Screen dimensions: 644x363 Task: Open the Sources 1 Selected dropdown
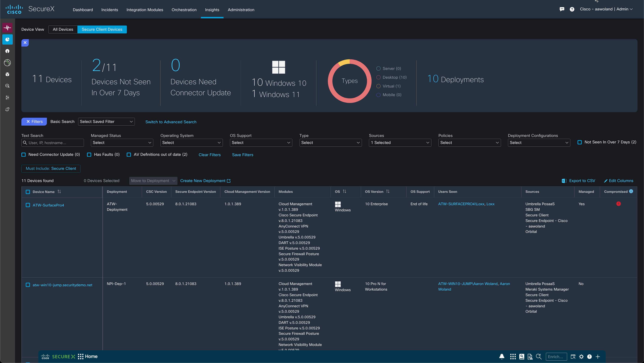click(400, 143)
